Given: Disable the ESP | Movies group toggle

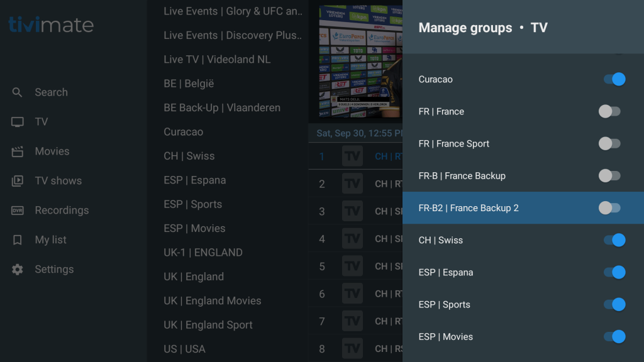Looking at the screenshot, I should click(x=614, y=337).
